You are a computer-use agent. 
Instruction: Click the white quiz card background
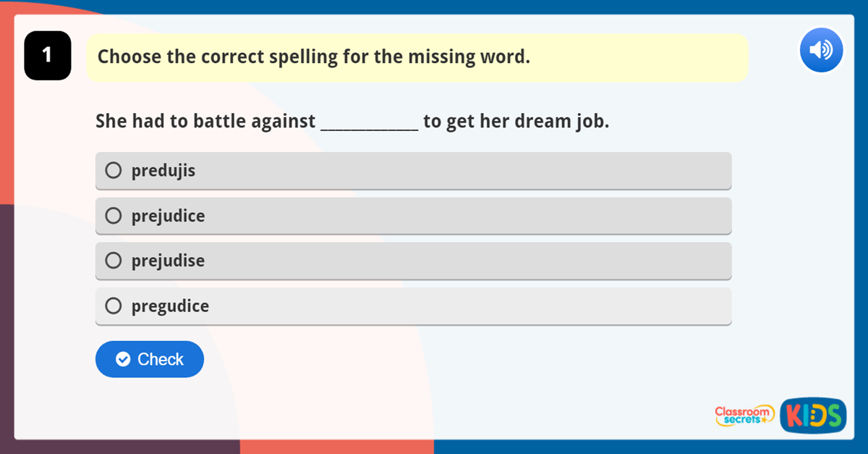[x=506, y=384]
